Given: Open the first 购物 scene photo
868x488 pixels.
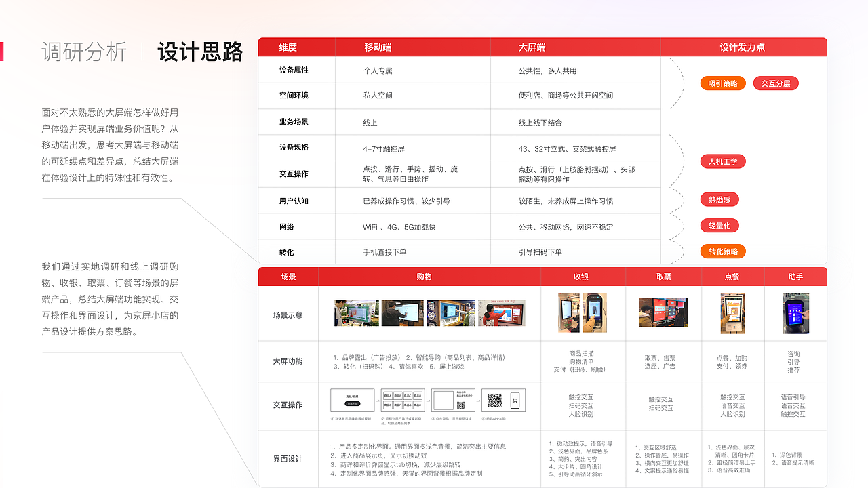Looking at the screenshot, I should (x=356, y=313).
